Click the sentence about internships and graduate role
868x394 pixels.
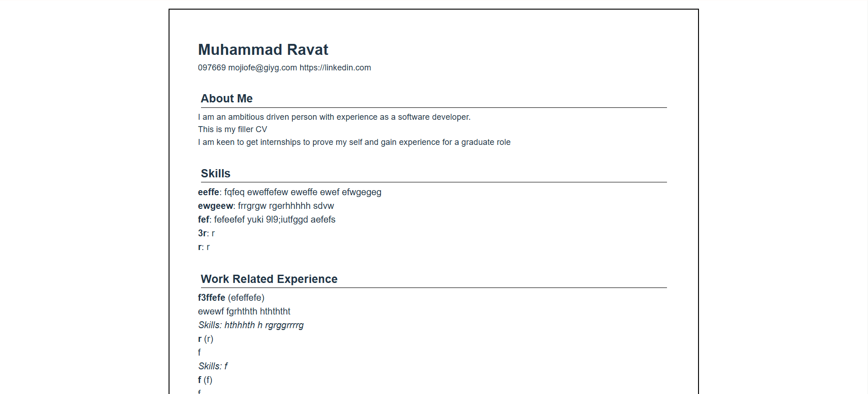[354, 142]
